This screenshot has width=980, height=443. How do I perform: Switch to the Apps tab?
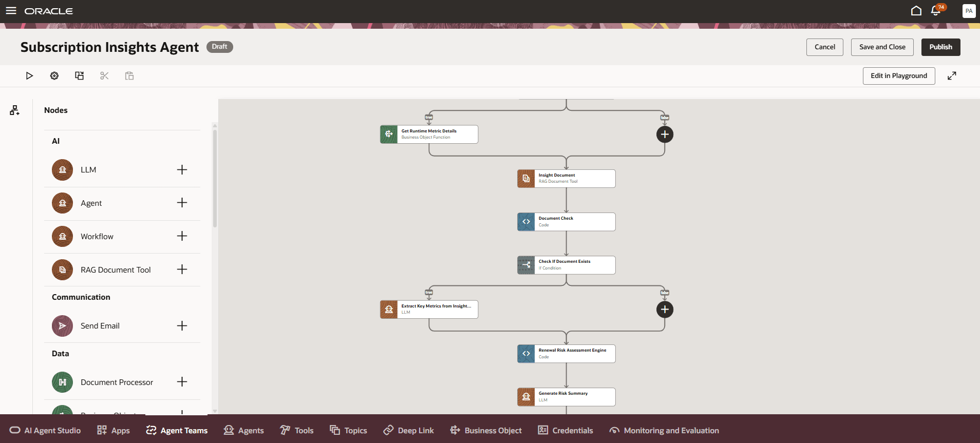click(x=114, y=431)
